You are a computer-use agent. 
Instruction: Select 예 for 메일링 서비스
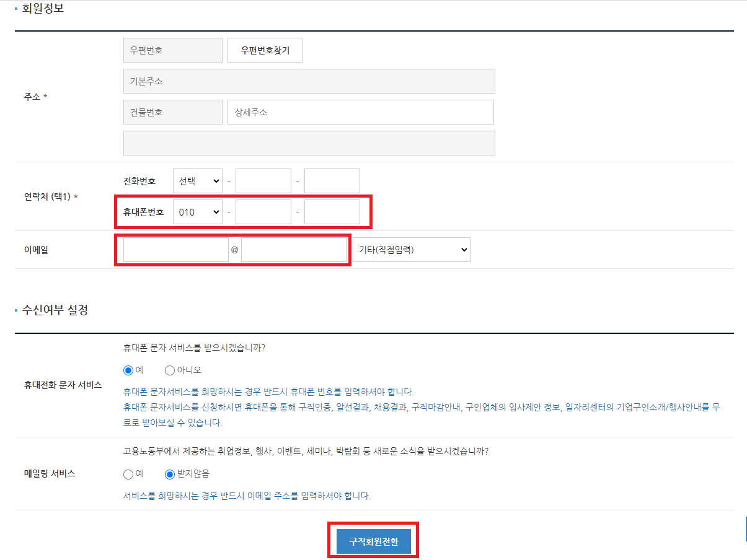(x=126, y=474)
